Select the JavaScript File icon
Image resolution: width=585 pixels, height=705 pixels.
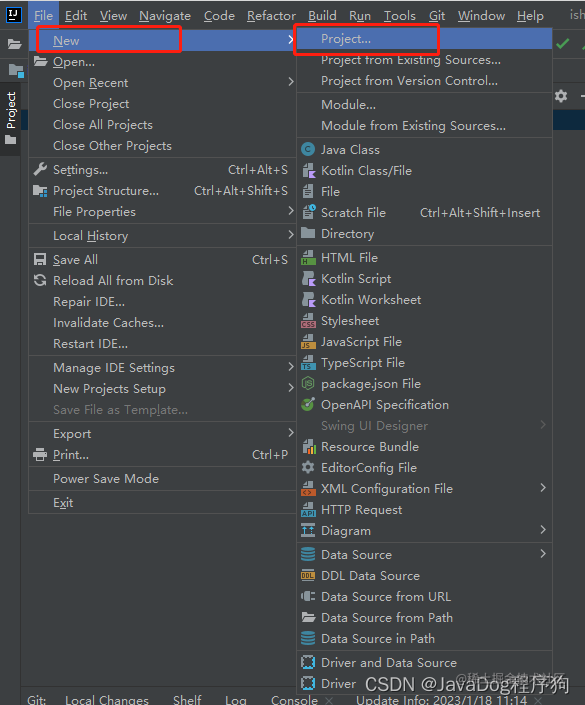308,342
